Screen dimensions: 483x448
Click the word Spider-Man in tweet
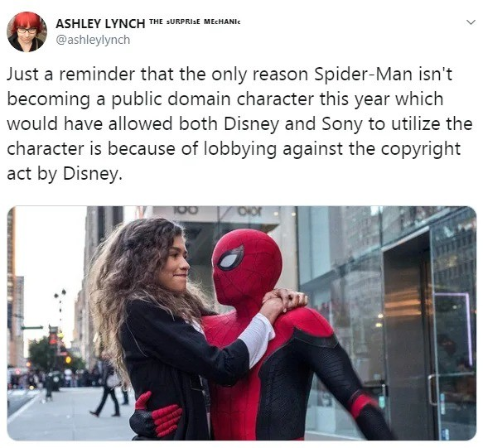(363, 75)
